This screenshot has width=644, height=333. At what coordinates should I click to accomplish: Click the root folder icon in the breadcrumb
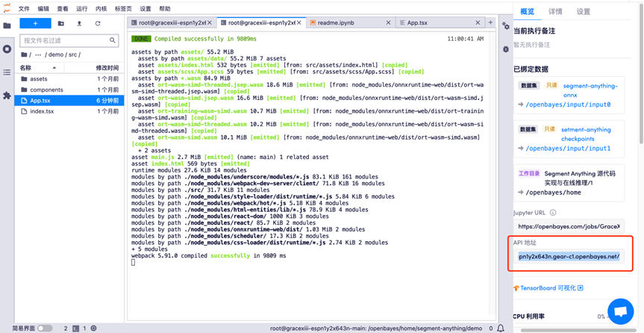pyautogui.click(x=24, y=55)
